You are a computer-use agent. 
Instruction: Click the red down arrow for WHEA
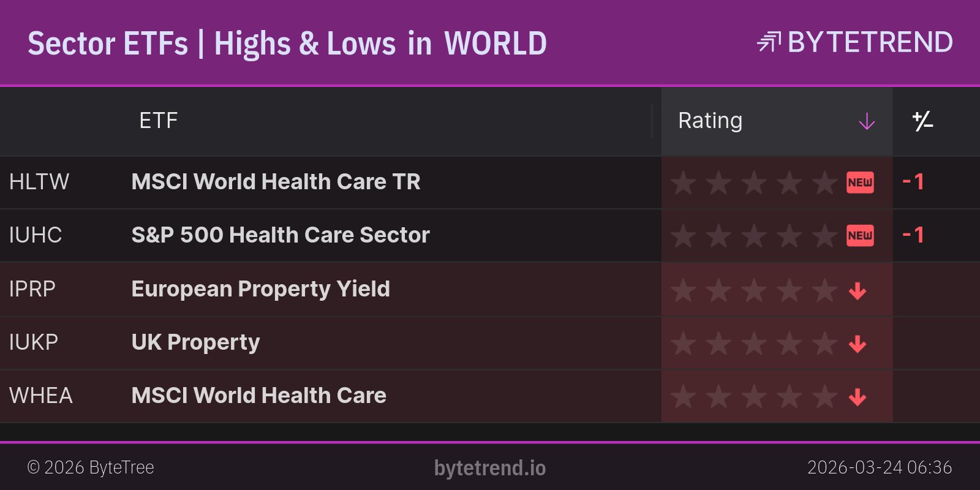(858, 397)
